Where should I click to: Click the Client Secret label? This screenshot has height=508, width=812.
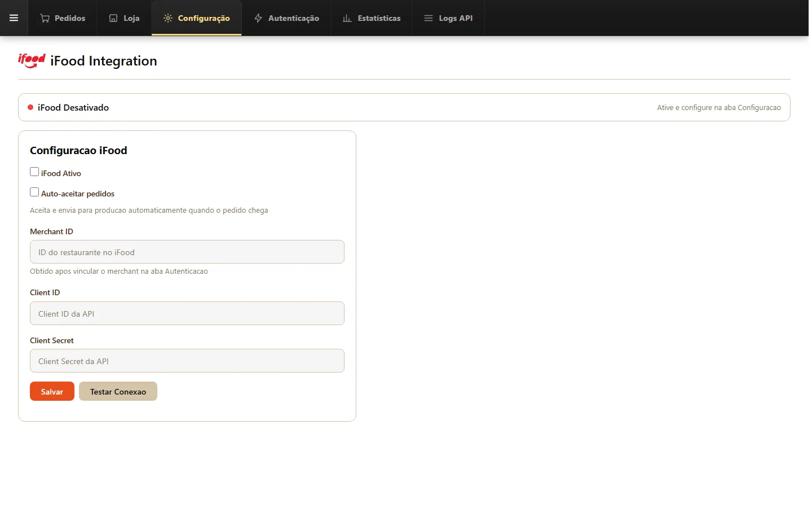(52, 340)
